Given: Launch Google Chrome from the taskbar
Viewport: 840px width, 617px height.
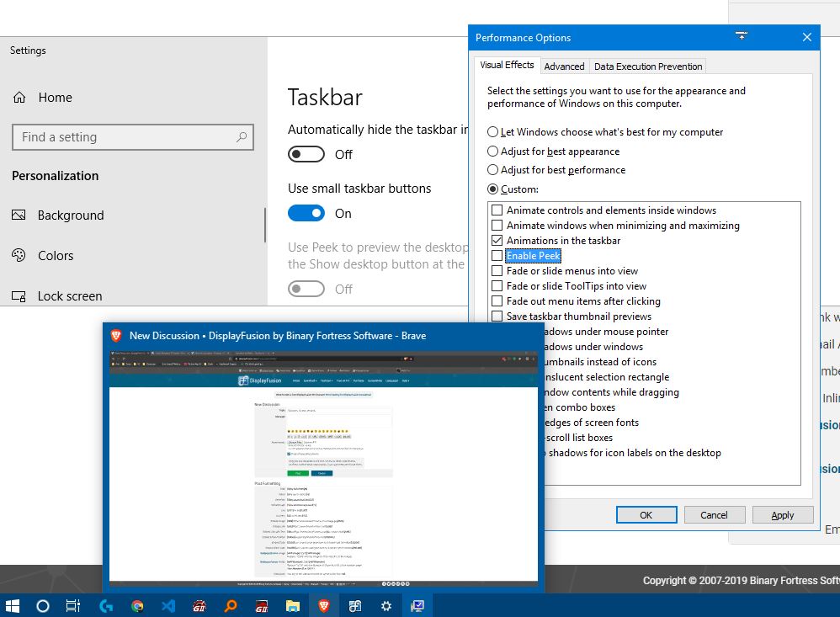Looking at the screenshot, I should pos(137,605).
